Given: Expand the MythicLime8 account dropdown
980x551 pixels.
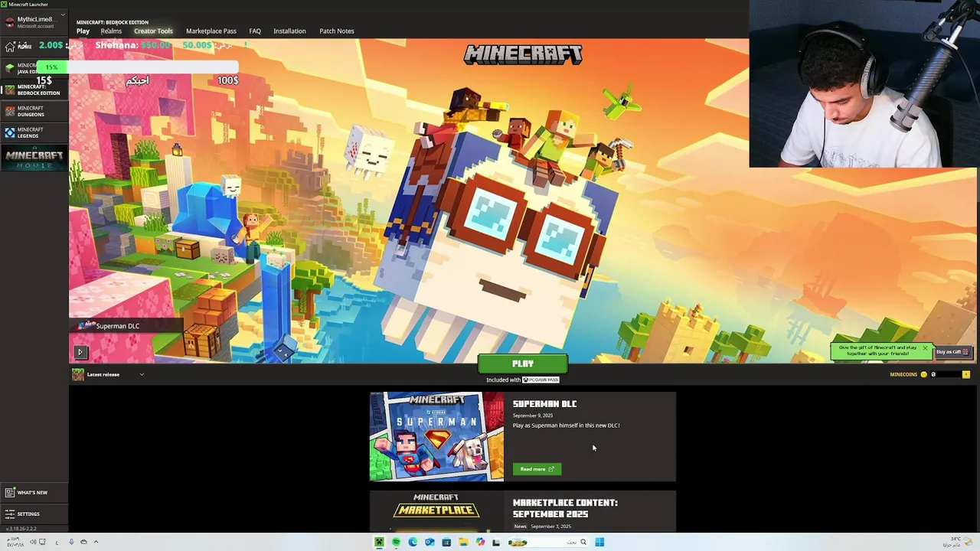Looking at the screenshot, I should click(63, 16).
